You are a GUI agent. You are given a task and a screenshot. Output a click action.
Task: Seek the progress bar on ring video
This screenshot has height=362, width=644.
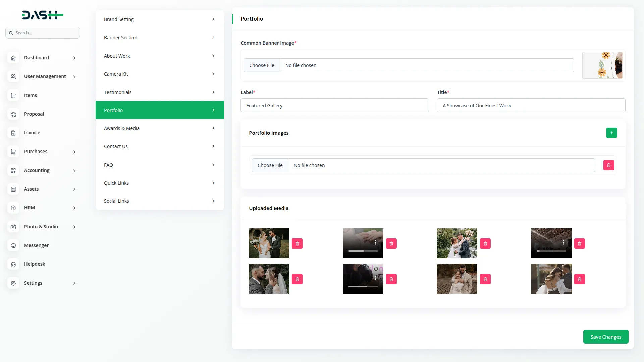363,251
